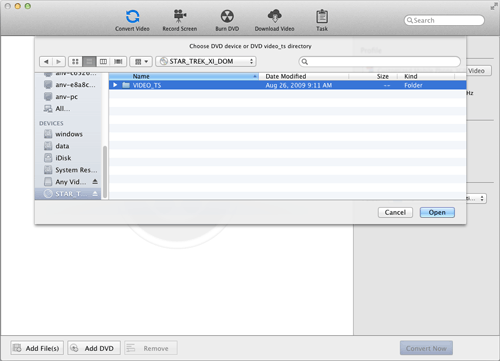Toggle full screen with corner arrows
The height and width of the screenshot is (361, 500).
click(x=494, y=7)
